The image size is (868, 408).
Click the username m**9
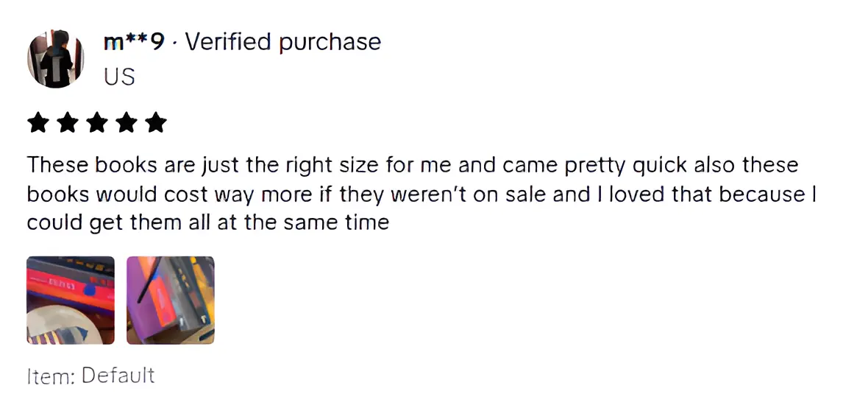(x=134, y=43)
